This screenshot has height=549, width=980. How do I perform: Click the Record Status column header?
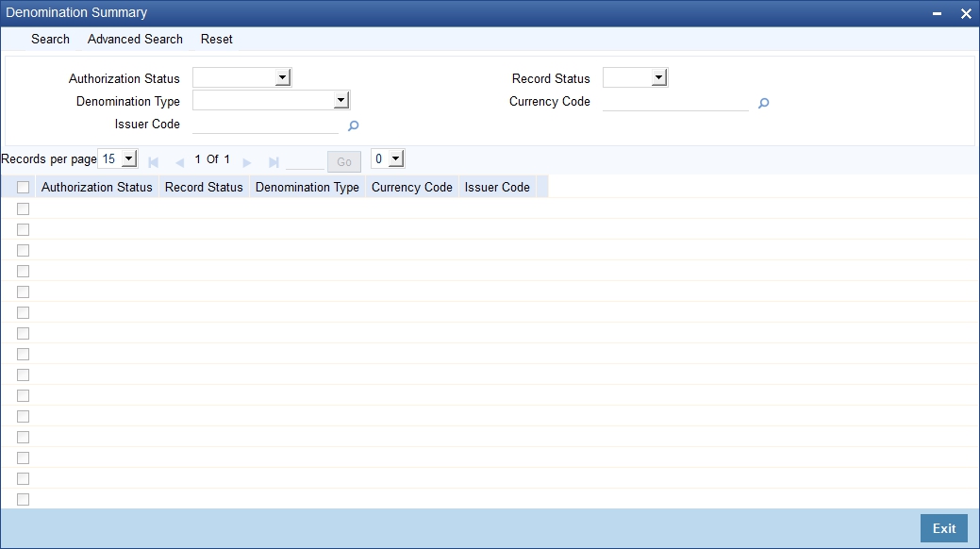tap(204, 187)
